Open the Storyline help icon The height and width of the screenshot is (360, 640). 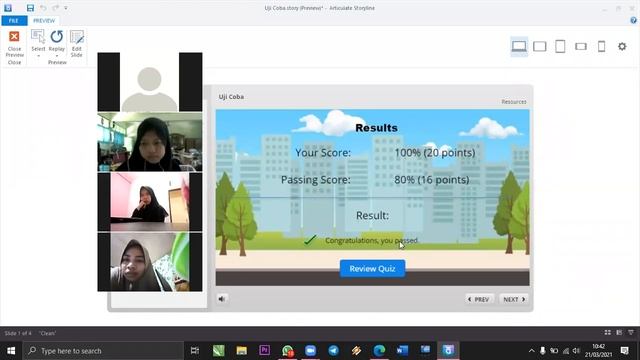point(633,20)
